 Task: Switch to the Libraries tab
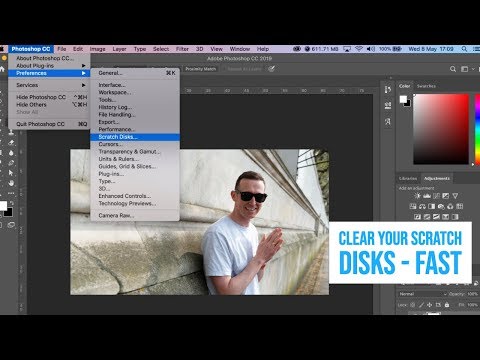(408, 179)
